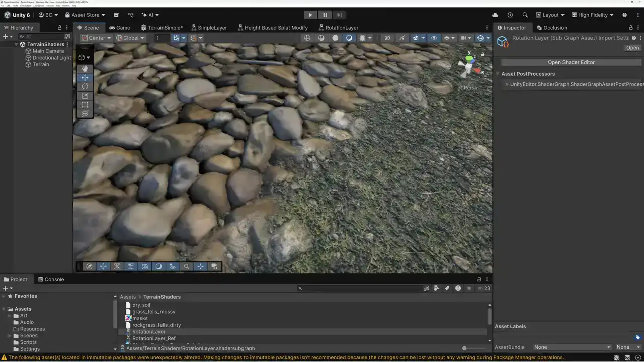Toggle Scene view lighting

tap(349, 38)
